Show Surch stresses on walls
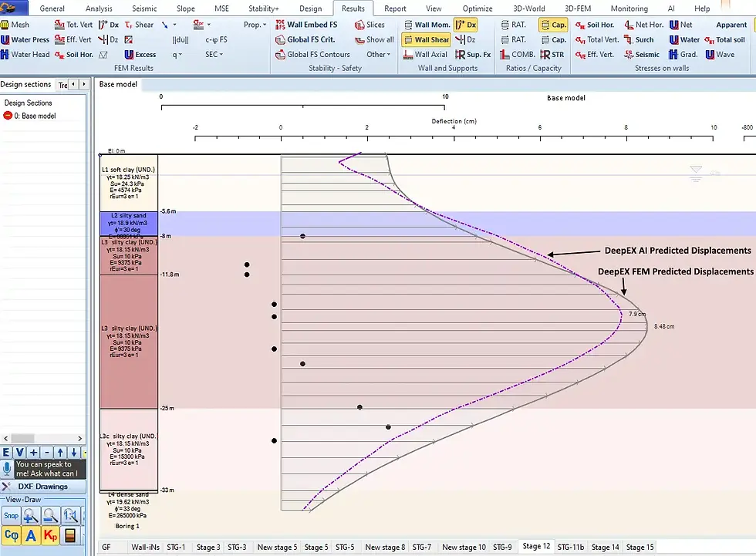The height and width of the screenshot is (556, 756). pos(639,39)
